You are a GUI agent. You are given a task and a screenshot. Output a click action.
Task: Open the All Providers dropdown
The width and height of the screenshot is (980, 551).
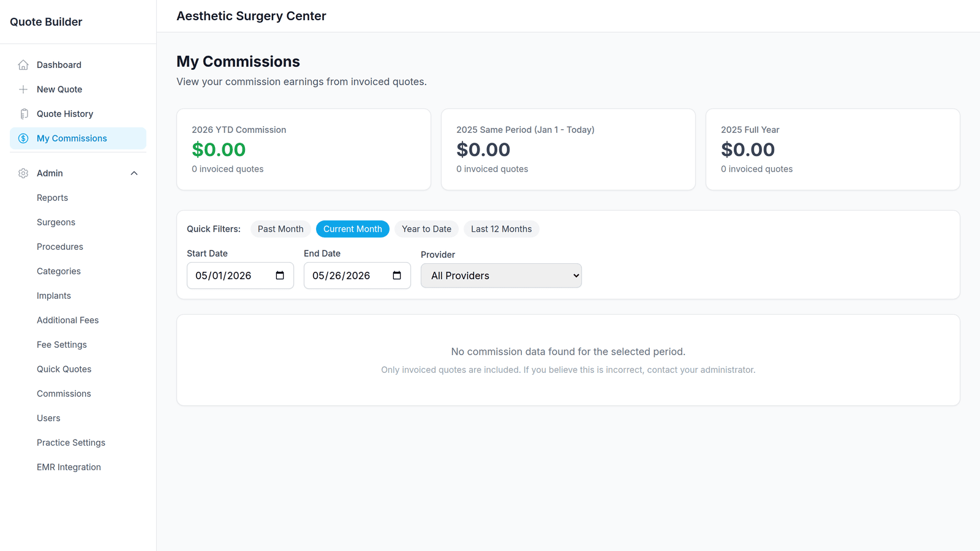click(501, 275)
